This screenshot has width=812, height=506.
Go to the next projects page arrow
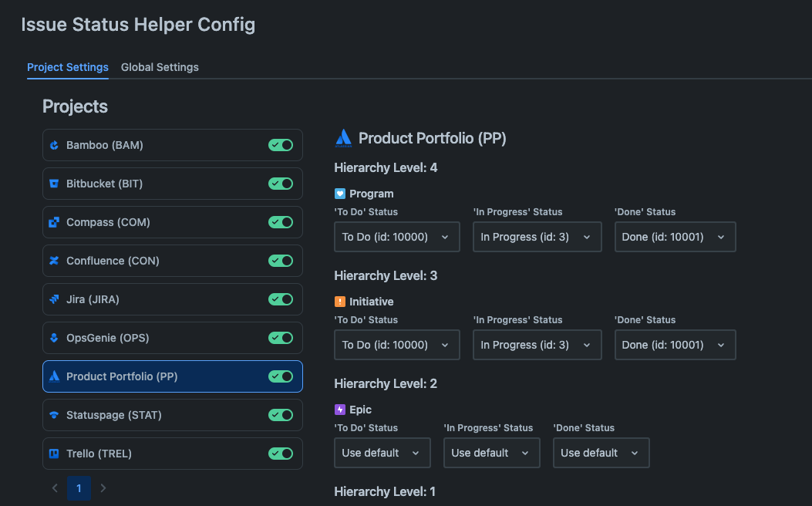point(103,487)
